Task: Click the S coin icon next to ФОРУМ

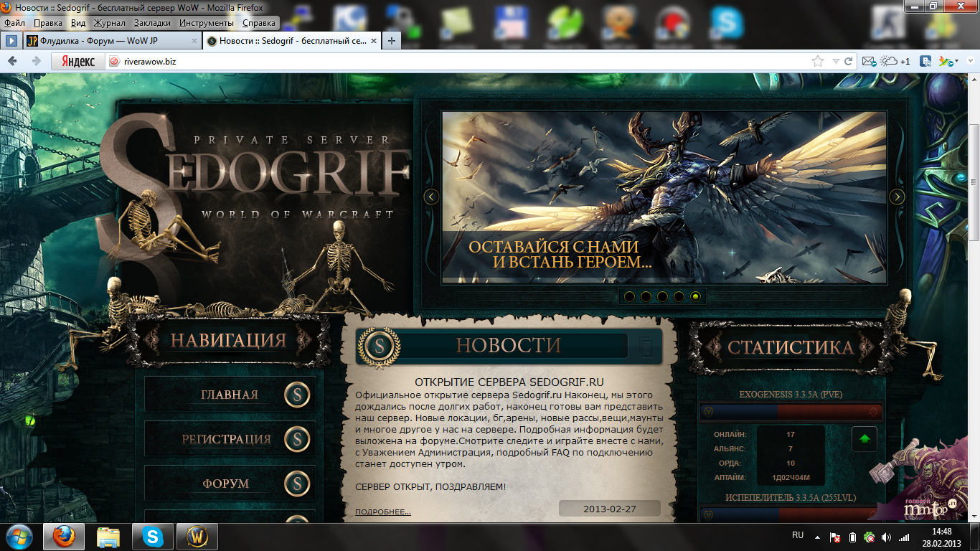Action: click(x=297, y=484)
